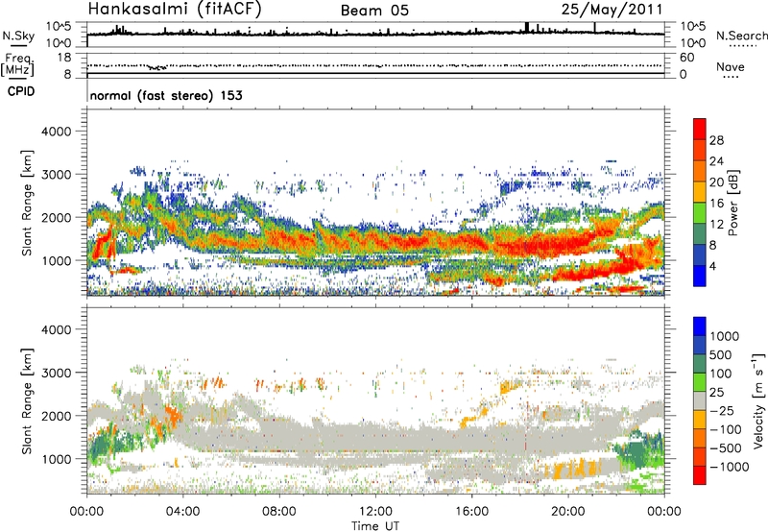The image size is (768, 532).
Task: Click the "Time UT" axis title
Action: tap(375, 525)
